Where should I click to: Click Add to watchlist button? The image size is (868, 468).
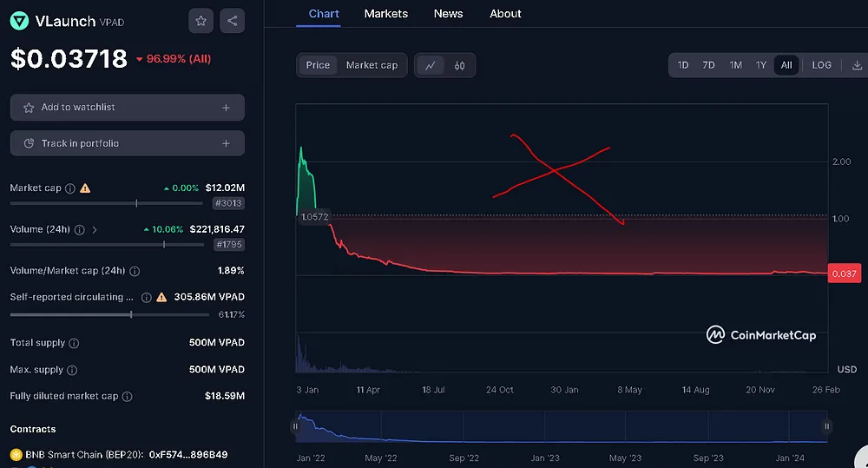click(128, 108)
